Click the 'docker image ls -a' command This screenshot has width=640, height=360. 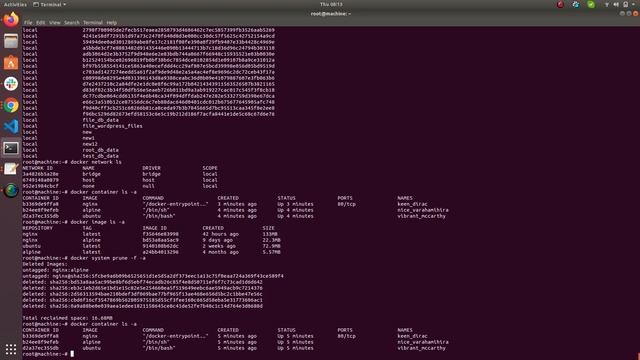(x=98, y=222)
